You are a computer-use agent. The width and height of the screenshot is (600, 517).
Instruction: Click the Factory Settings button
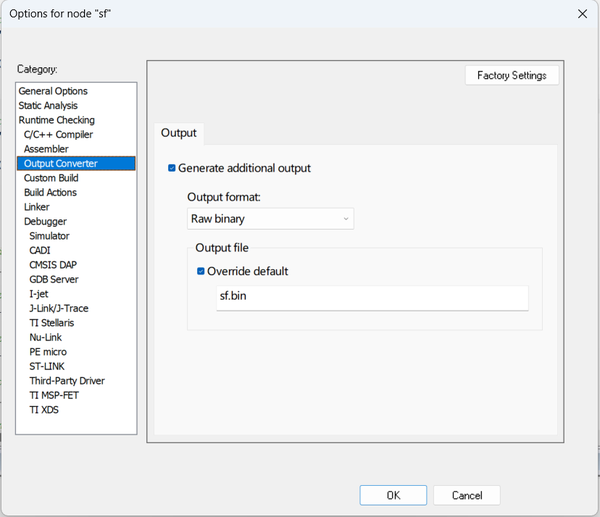coord(512,76)
